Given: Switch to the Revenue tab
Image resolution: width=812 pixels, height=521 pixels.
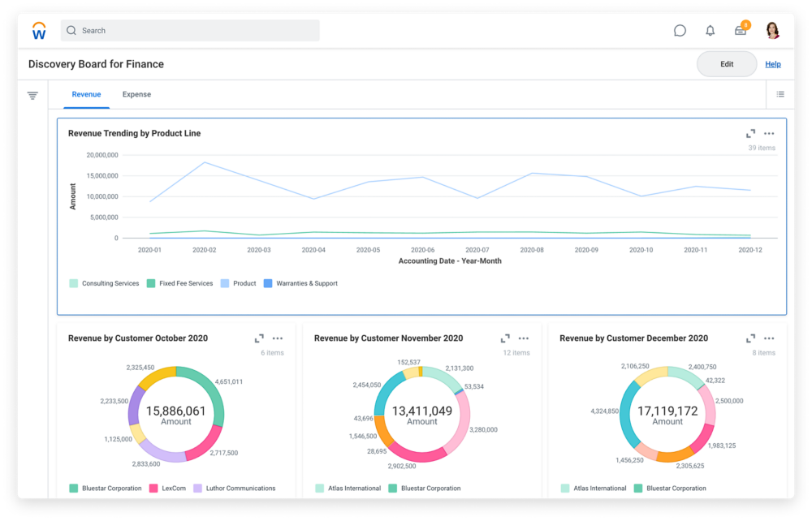Looking at the screenshot, I should point(86,95).
